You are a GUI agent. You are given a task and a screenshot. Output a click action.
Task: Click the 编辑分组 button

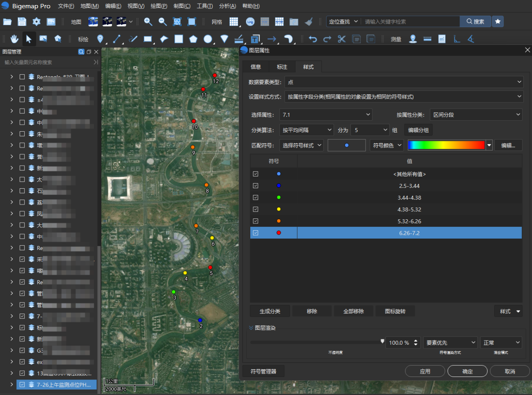pos(418,130)
